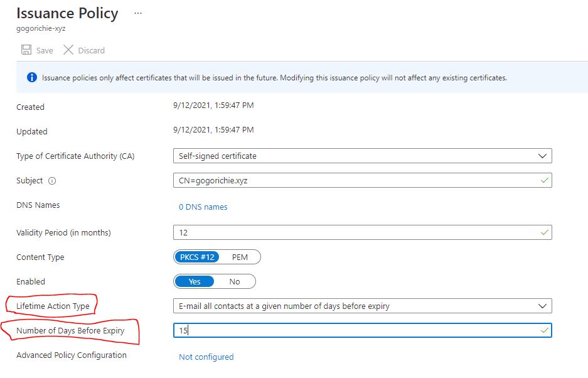
Task: Click green checkmark in Days Before Expiry field
Action: point(545,331)
